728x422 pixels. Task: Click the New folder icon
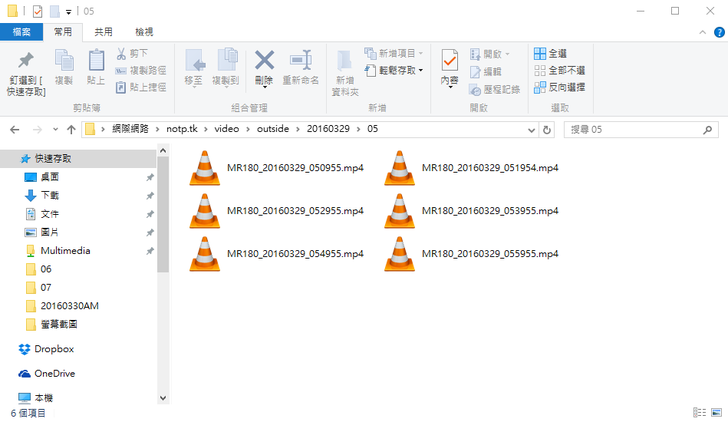click(x=344, y=60)
